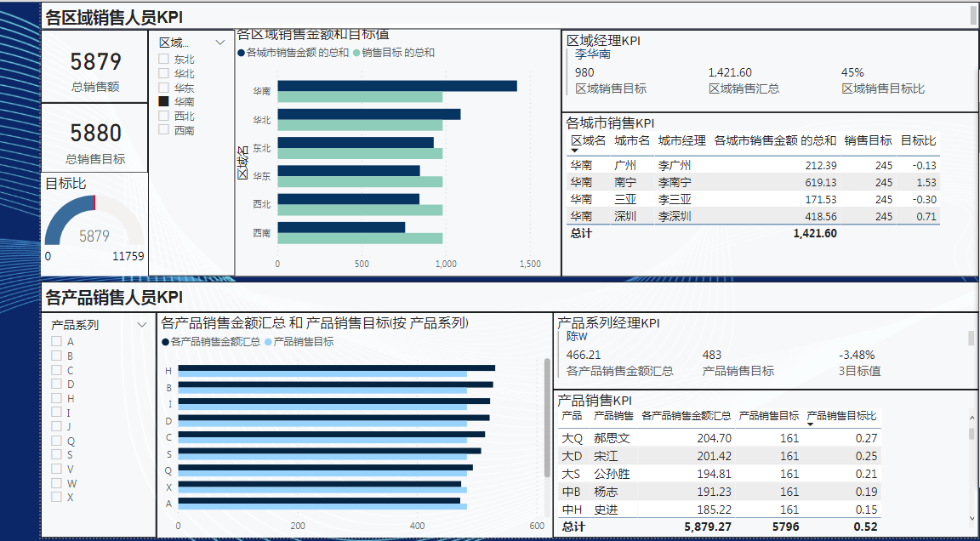Check product series D in 产品系列 slicer
The height and width of the screenshot is (541, 980).
pyautogui.click(x=56, y=384)
